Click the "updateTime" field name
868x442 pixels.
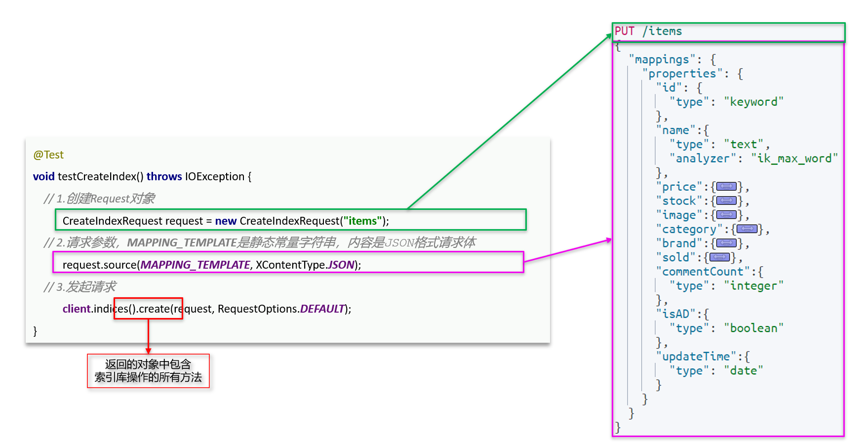coord(696,357)
